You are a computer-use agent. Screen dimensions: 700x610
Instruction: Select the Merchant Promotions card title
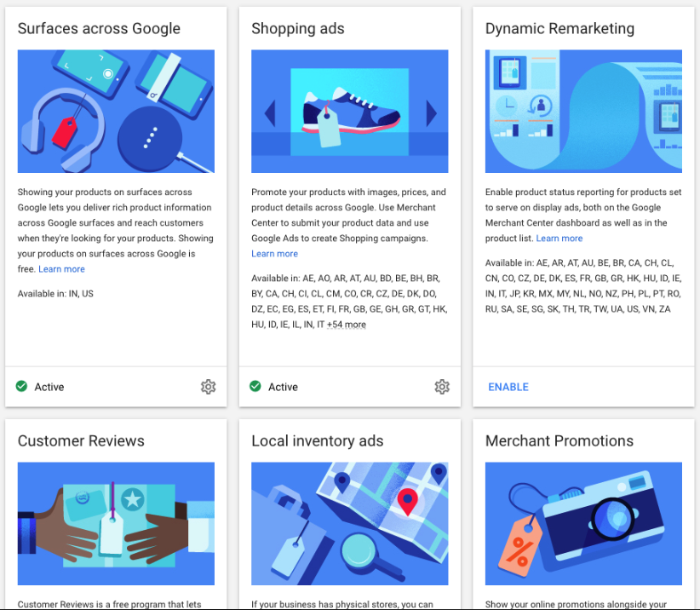559,440
